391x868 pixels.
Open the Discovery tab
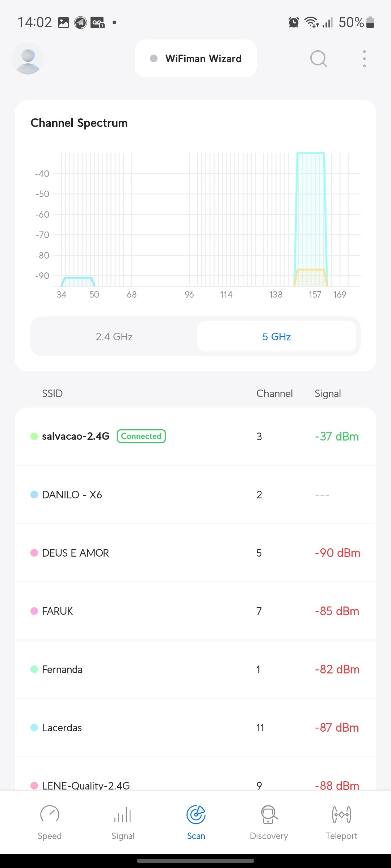[x=269, y=822]
